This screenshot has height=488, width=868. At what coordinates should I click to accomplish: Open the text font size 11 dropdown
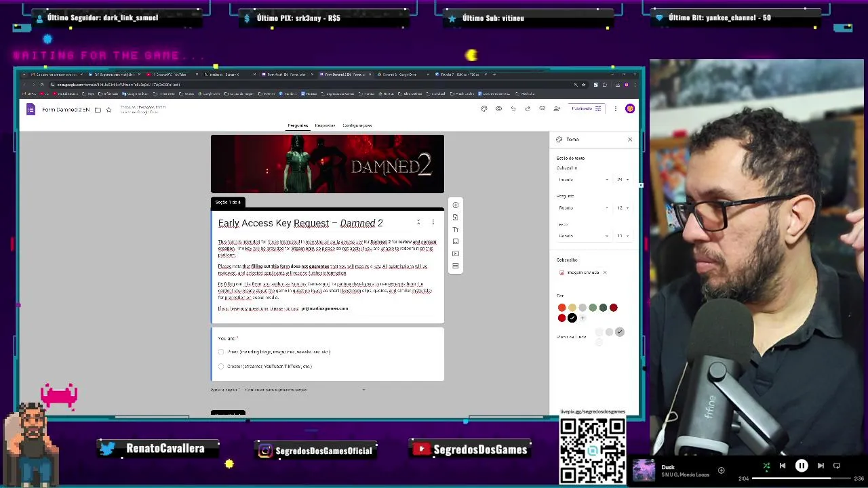coord(623,236)
